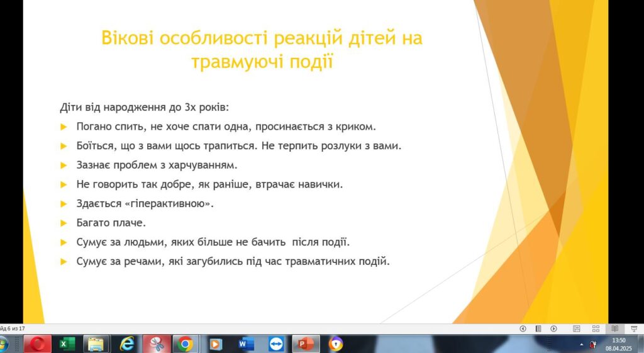
Task: Open TeamViewer from the taskbar
Action: 276,344
